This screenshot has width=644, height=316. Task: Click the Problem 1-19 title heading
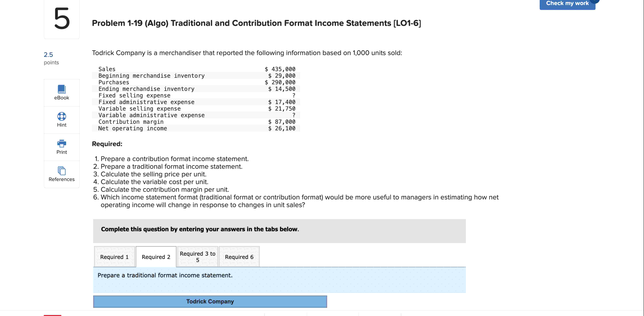point(256,23)
